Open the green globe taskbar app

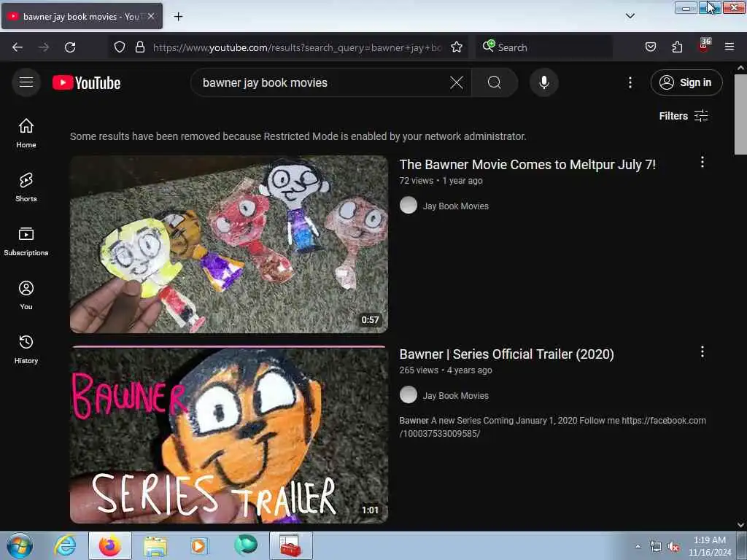(x=245, y=545)
